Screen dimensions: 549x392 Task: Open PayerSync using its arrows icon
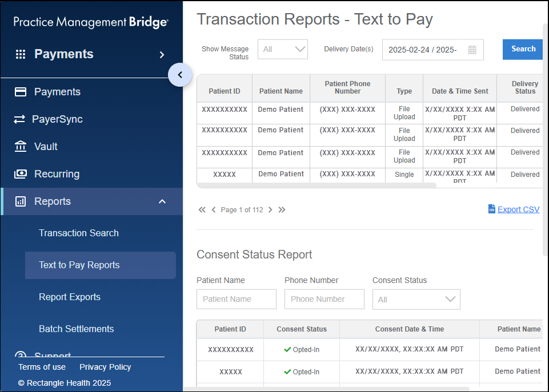click(x=20, y=119)
